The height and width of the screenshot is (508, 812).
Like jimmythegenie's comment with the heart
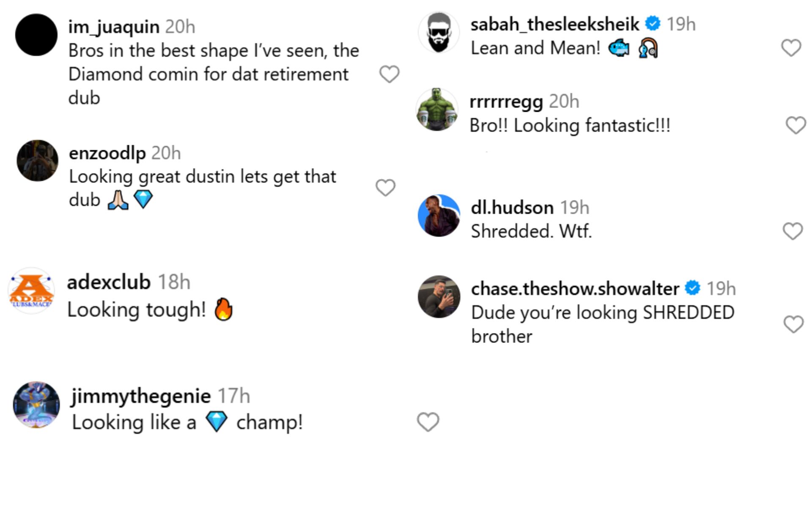[428, 422]
